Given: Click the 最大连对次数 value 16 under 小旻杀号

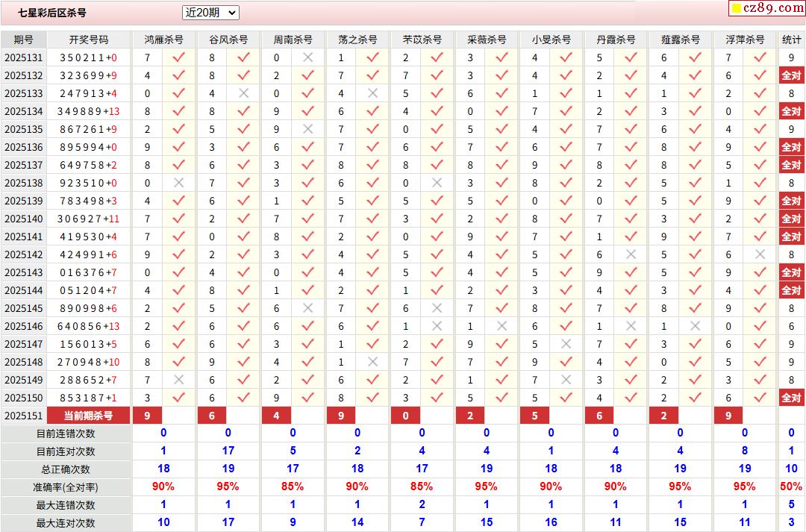Looking at the screenshot, I should pos(551,522).
